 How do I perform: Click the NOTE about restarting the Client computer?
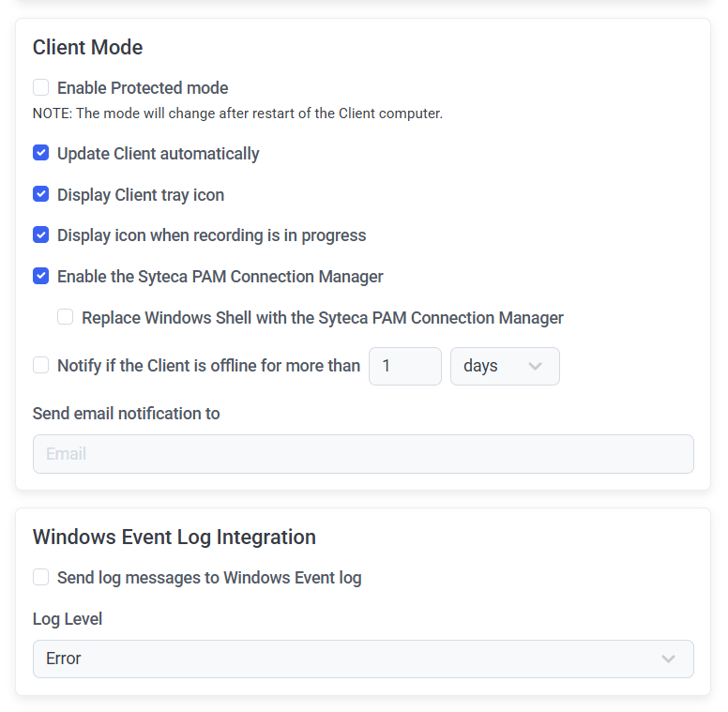point(237,114)
